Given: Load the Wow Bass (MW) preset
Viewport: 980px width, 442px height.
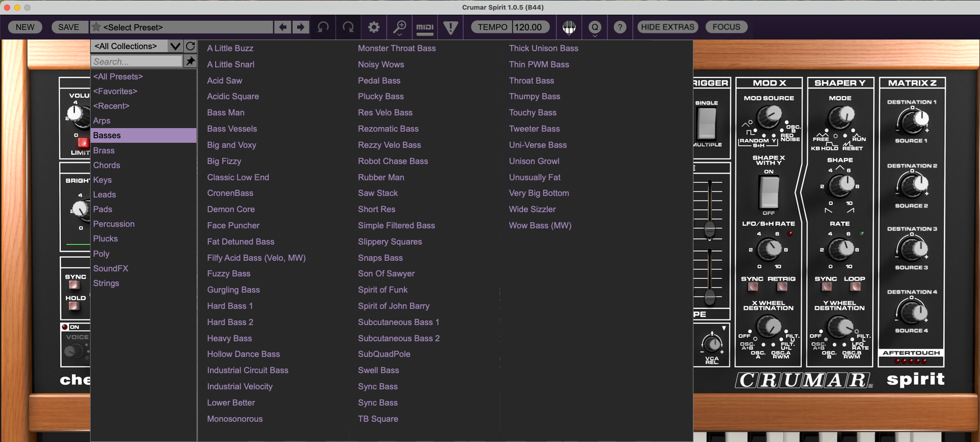Looking at the screenshot, I should pos(540,225).
